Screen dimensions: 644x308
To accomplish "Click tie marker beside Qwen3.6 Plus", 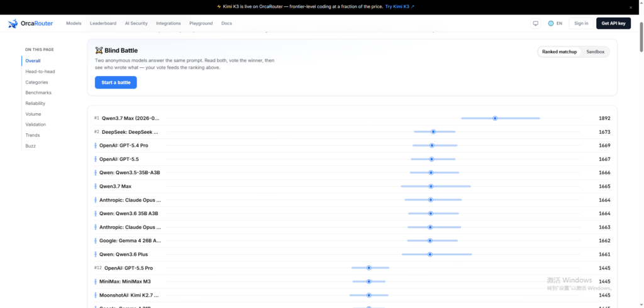I will pyautogui.click(x=96, y=254).
